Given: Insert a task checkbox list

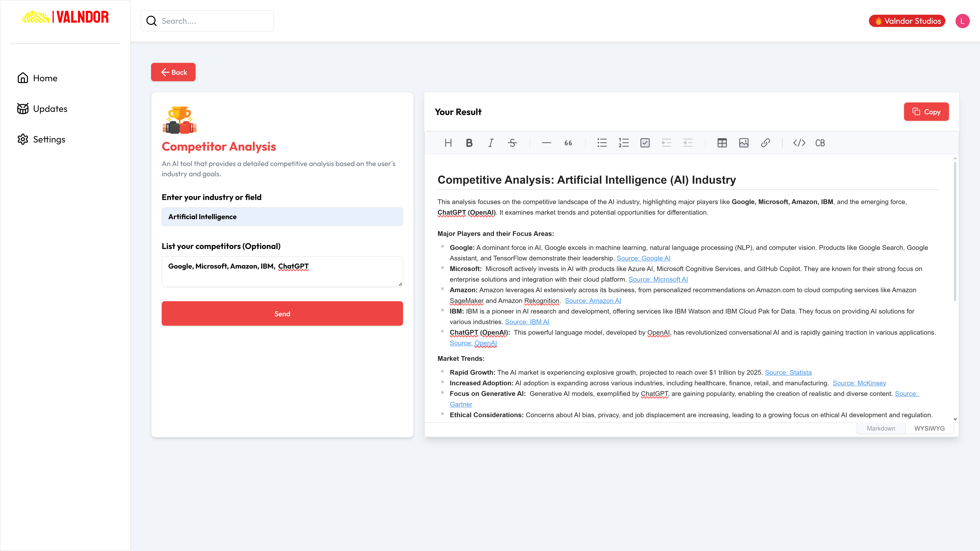Looking at the screenshot, I should click(x=645, y=143).
